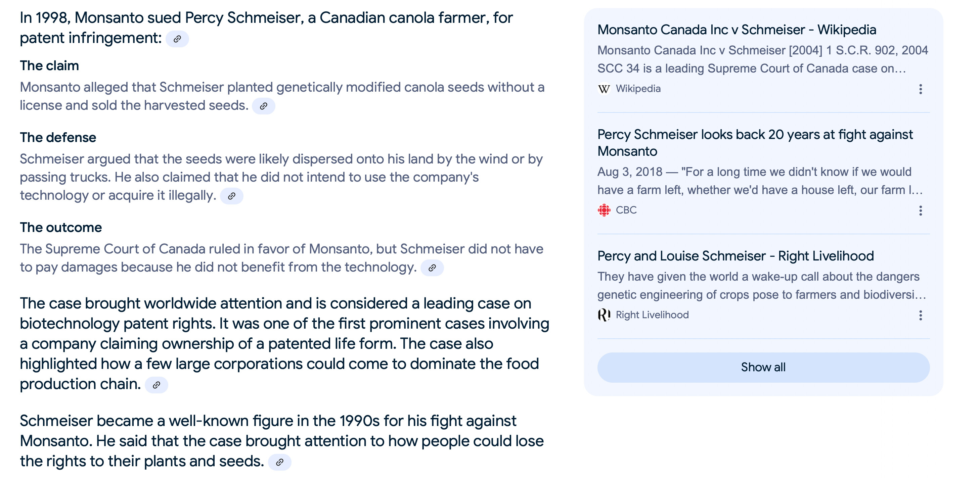
Task: Click the CBC logo icon
Action: [604, 210]
